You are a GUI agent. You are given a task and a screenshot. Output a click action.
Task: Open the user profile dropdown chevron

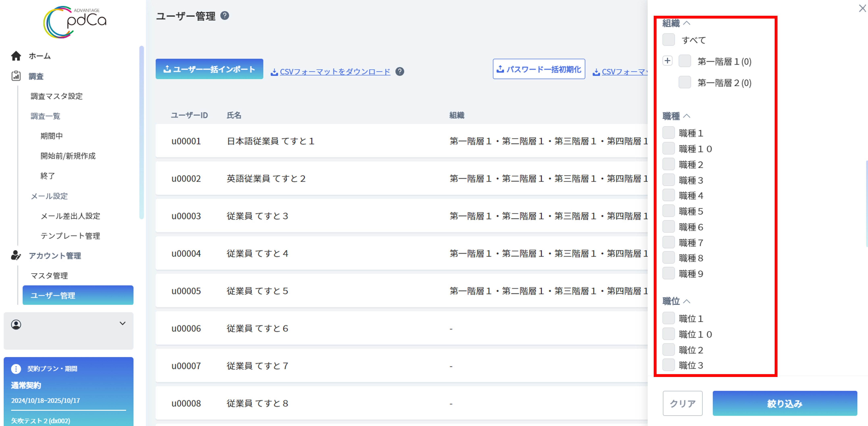click(x=123, y=323)
